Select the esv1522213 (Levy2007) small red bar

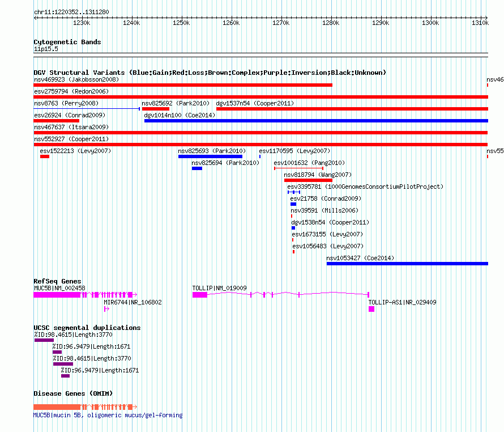pyautogui.click(x=45, y=156)
